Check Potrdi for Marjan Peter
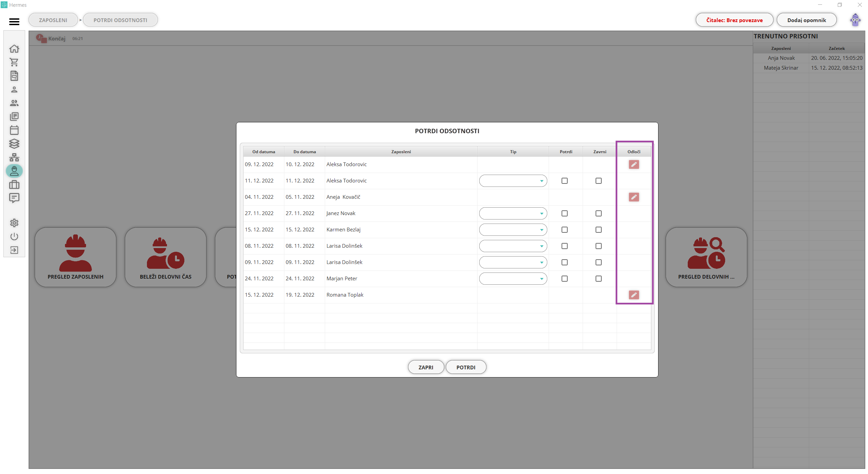868x474 pixels. 565,279
